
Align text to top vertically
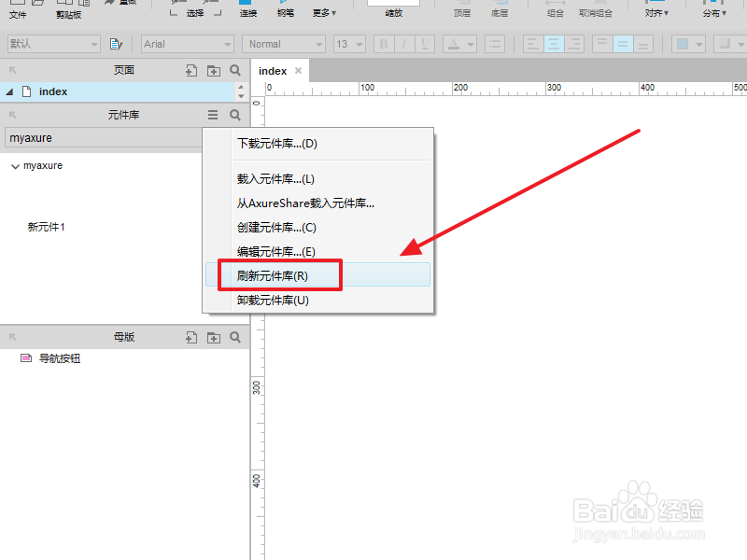click(x=602, y=44)
